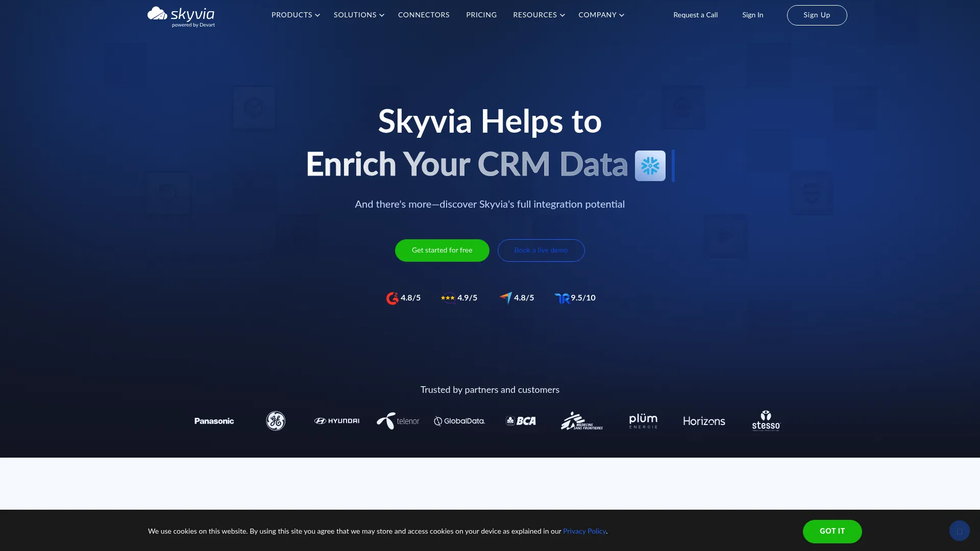Click the Hyundai logo
980x551 pixels.
click(x=337, y=421)
